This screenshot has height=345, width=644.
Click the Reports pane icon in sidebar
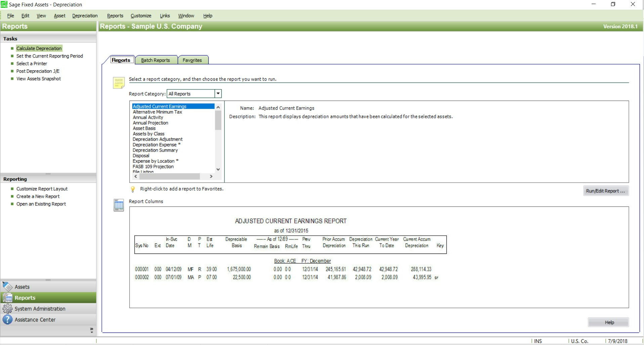point(7,297)
